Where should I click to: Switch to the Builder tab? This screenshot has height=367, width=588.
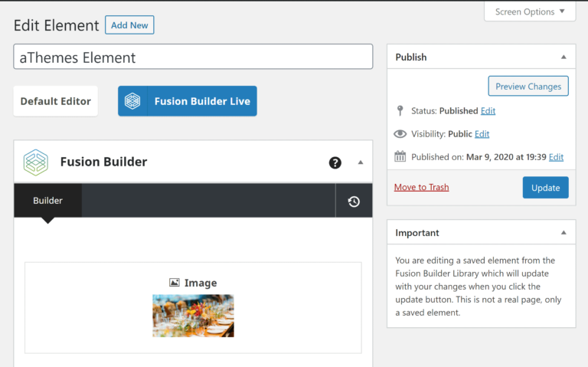47,201
